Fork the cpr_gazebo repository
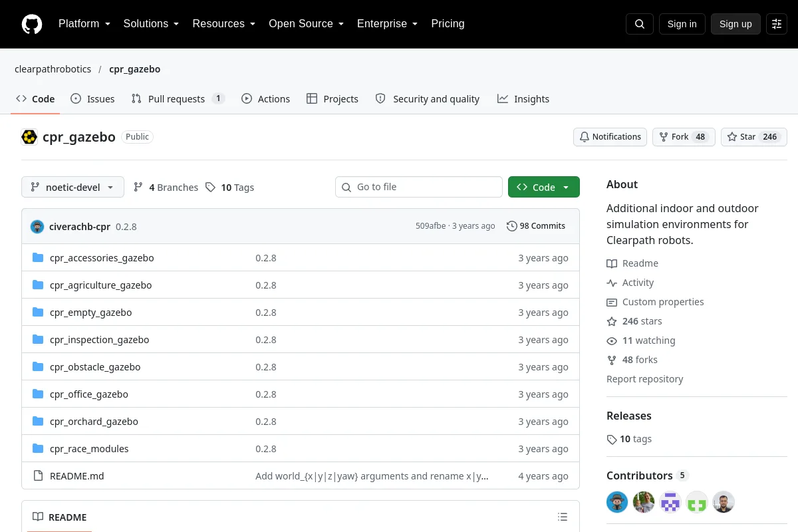The width and height of the screenshot is (798, 532). [684, 137]
